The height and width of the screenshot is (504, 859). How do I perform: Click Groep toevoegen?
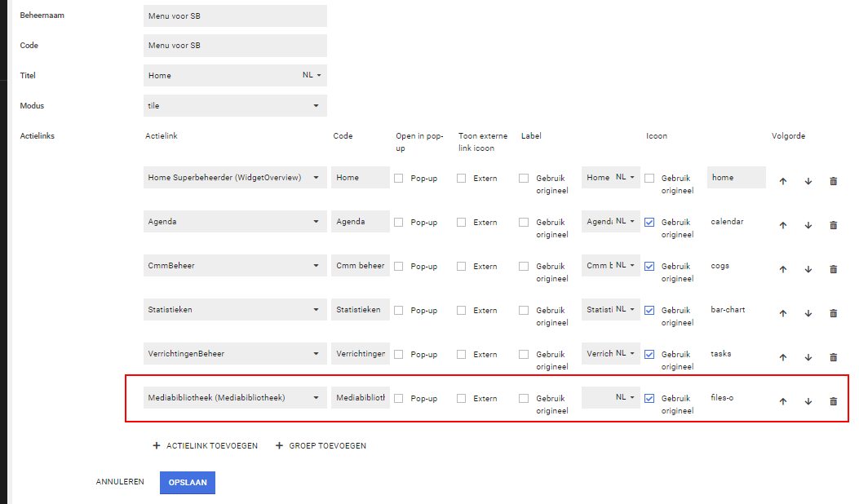[x=321, y=446]
